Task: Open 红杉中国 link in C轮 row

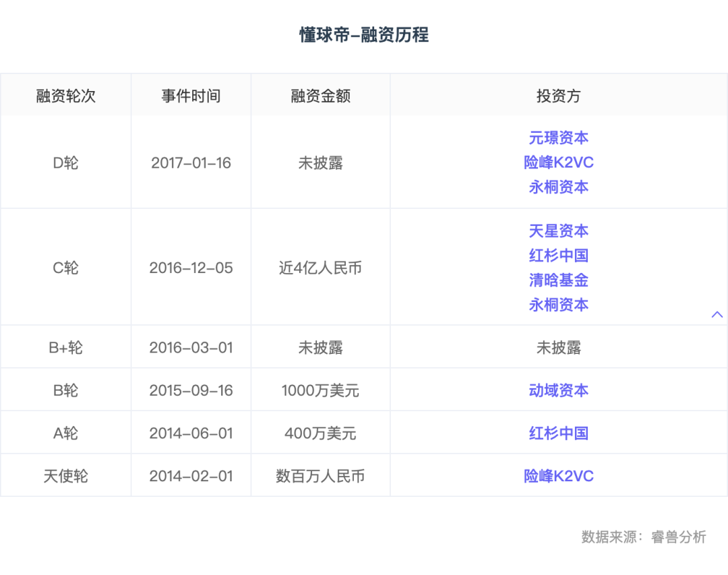Action: pos(559,255)
